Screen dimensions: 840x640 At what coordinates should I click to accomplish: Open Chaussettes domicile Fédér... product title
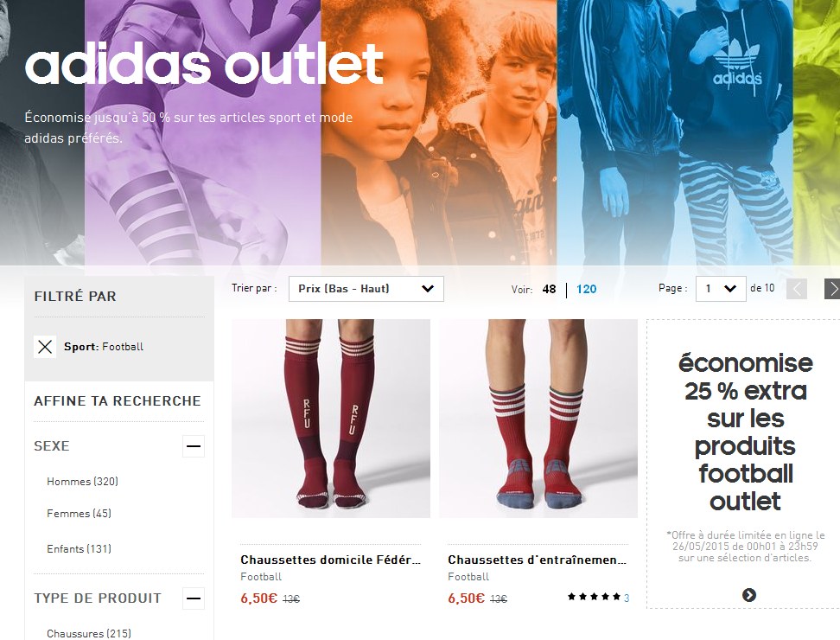coord(330,560)
